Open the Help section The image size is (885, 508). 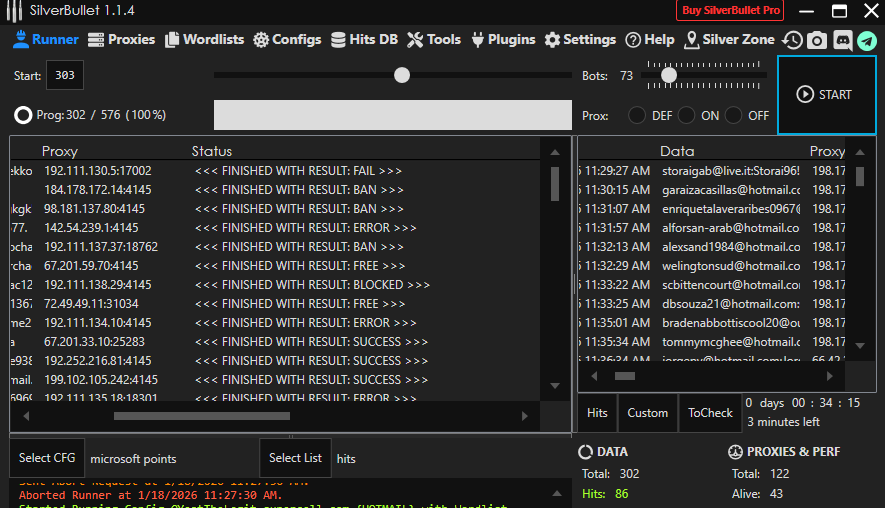(x=649, y=40)
